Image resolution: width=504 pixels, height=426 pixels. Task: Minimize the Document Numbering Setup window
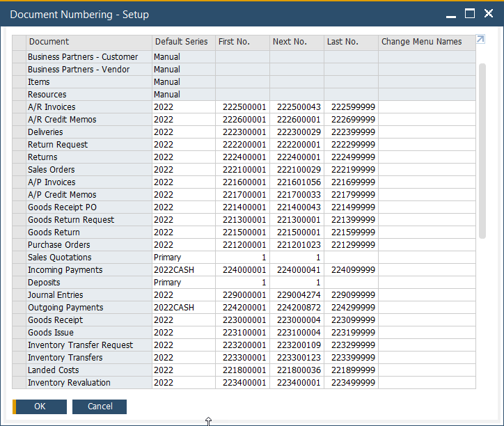coord(451,14)
